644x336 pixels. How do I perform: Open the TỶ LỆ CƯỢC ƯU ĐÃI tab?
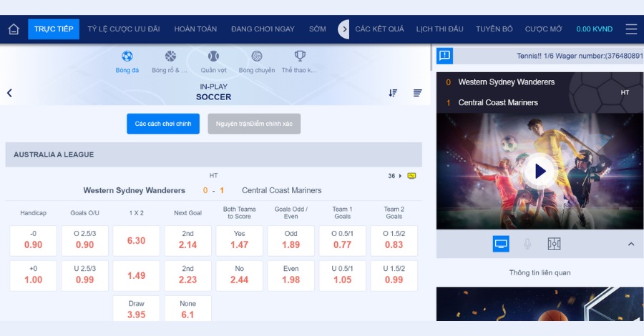point(124,29)
